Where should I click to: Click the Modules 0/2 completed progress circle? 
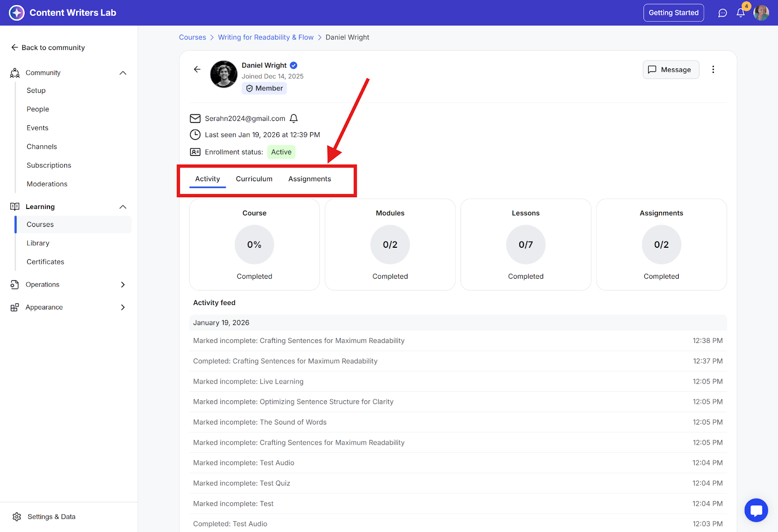coord(390,244)
